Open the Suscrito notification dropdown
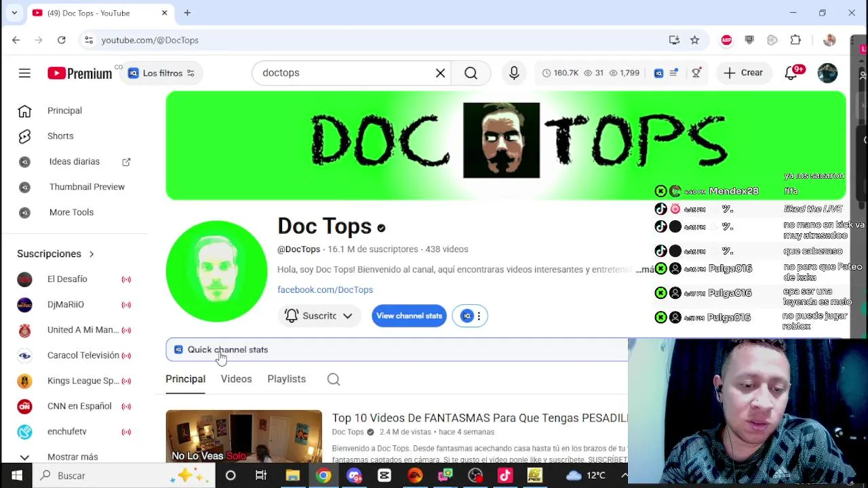Screen dimensions: 868x488 (x=319, y=316)
